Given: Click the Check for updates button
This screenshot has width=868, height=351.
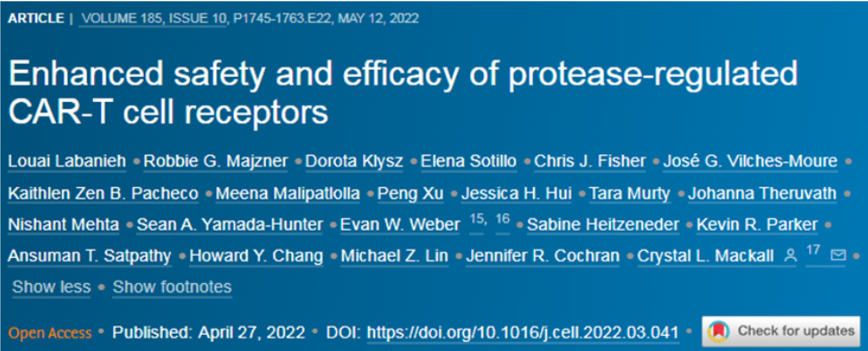Looking at the screenshot, I should coord(781,331).
